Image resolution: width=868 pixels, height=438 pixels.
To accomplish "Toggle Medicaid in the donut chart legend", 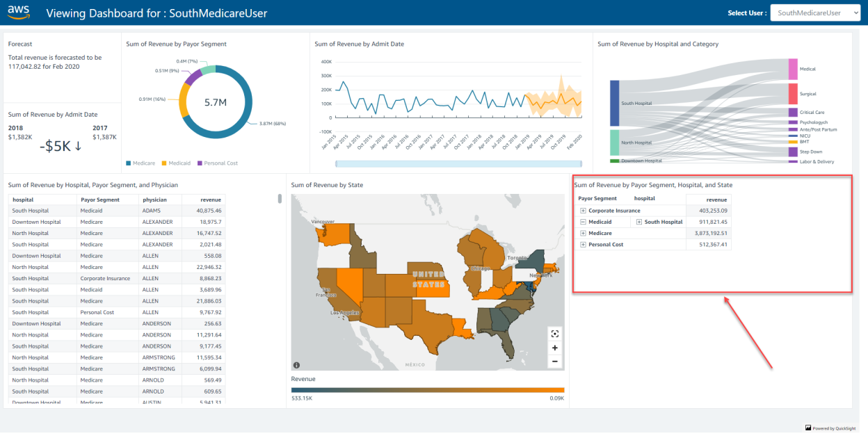I will coord(178,163).
